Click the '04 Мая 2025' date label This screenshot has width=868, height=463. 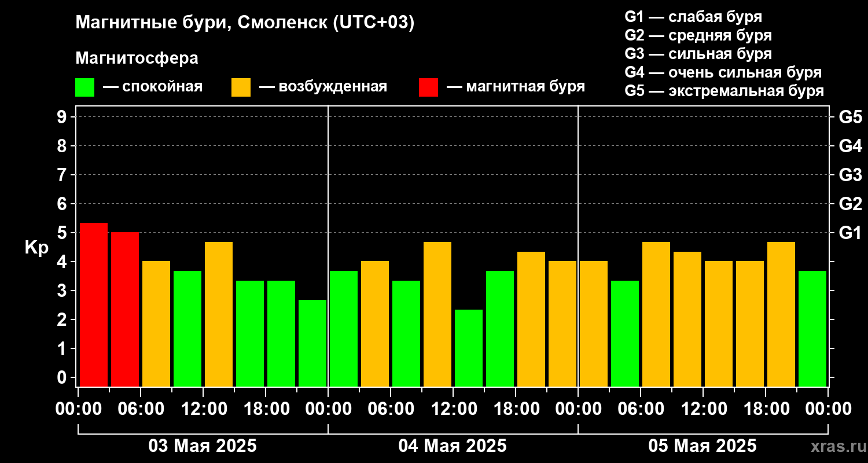coord(453,446)
